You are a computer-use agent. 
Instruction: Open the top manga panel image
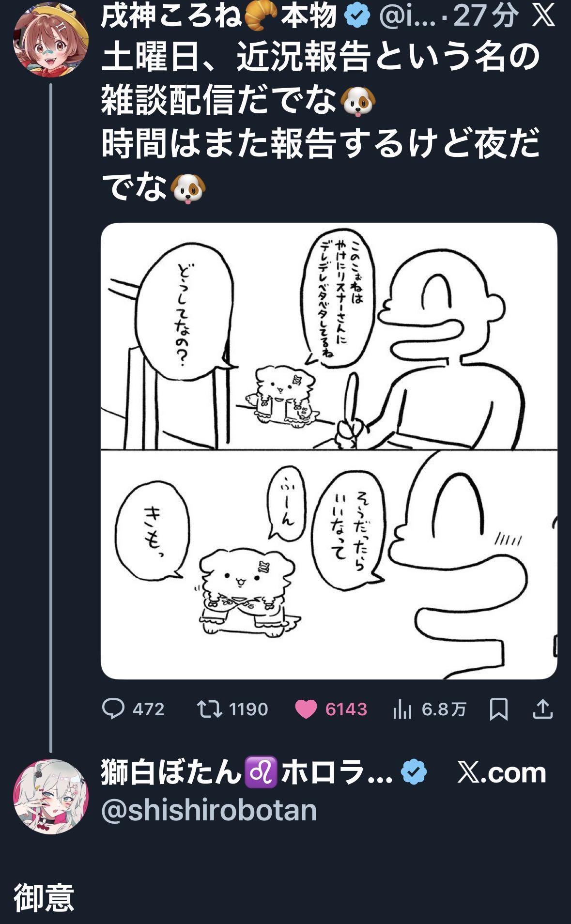[328, 336]
